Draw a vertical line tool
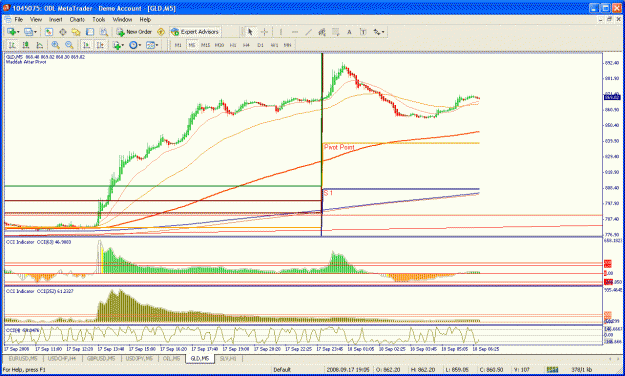625x376 pixels. (281, 32)
